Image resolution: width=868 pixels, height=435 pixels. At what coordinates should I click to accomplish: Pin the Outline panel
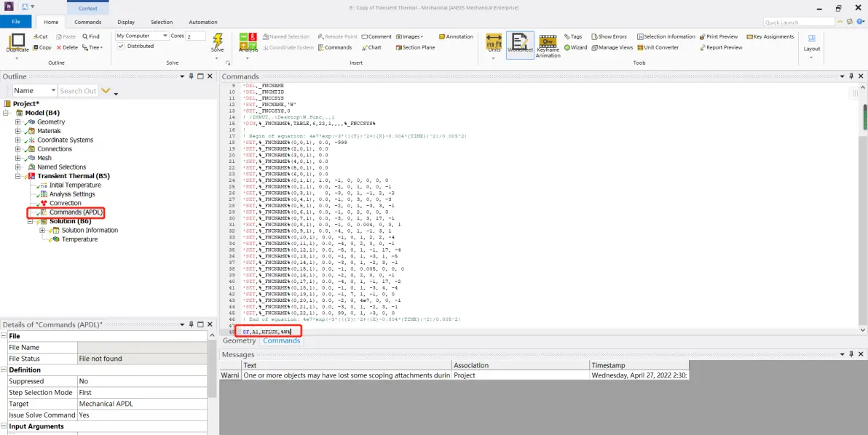coord(191,76)
